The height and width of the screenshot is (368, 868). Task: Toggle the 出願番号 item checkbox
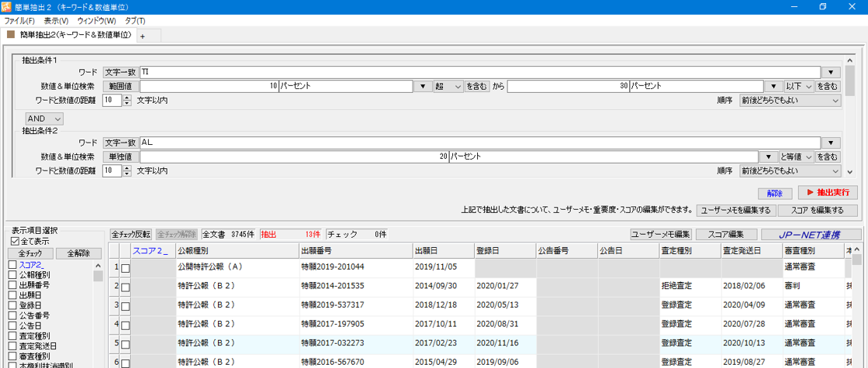(12, 285)
